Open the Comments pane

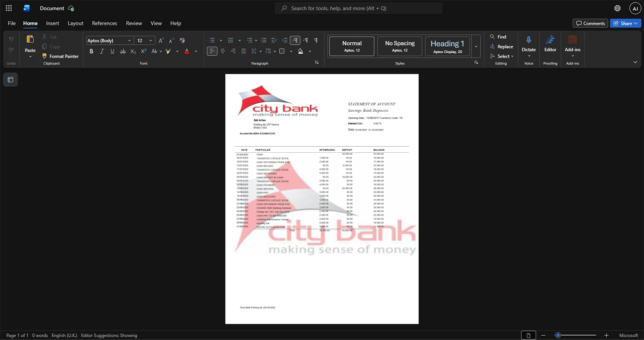(590, 23)
